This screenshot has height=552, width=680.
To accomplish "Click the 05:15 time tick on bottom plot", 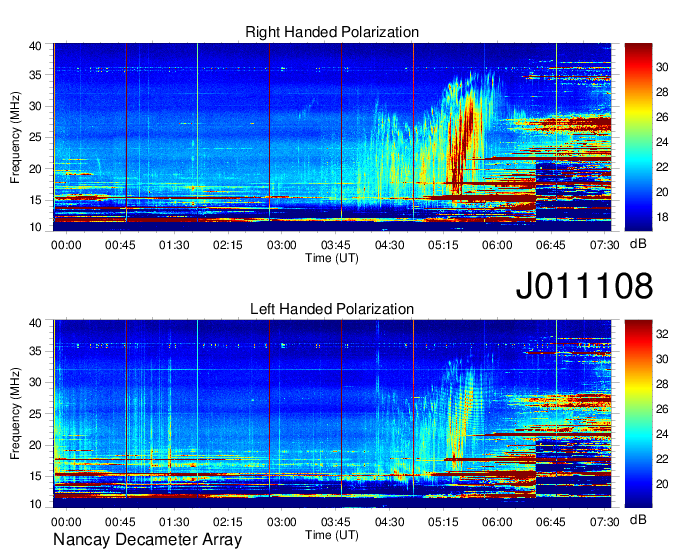I will pos(443,522).
